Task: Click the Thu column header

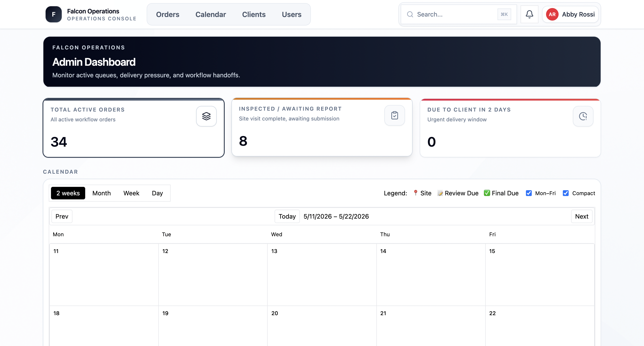Action: coord(385,234)
